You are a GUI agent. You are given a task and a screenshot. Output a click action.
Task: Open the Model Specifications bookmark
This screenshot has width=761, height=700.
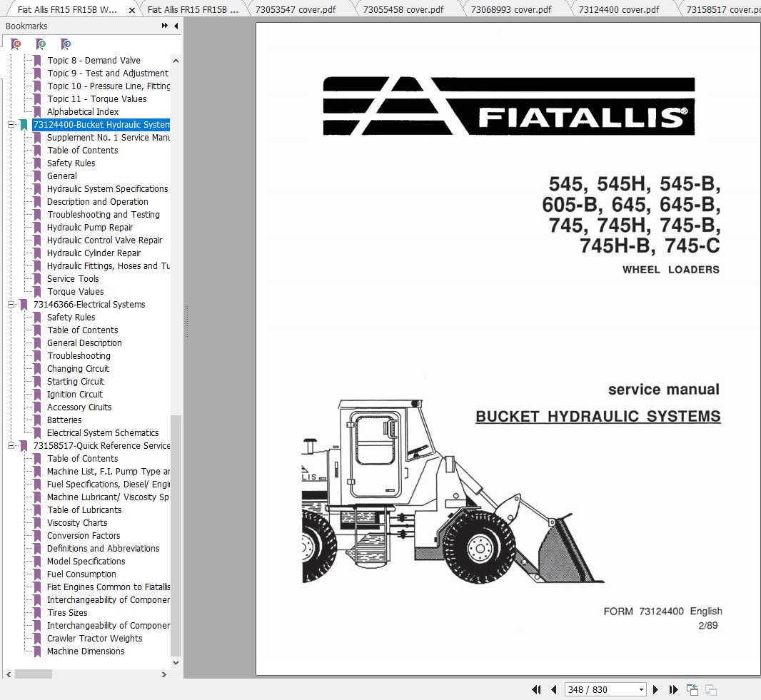pyautogui.click(x=86, y=562)
